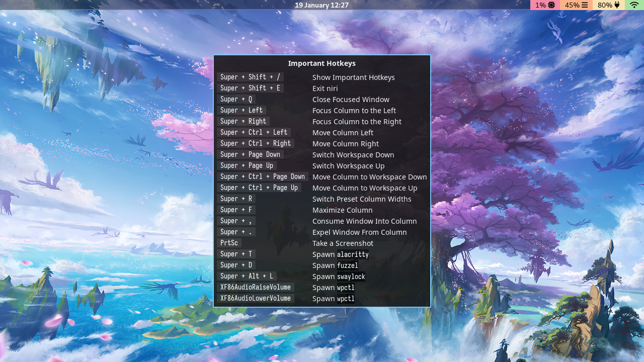Click the 19 January 12:27 clock
The image size is (644, 362).
[321, 5]
